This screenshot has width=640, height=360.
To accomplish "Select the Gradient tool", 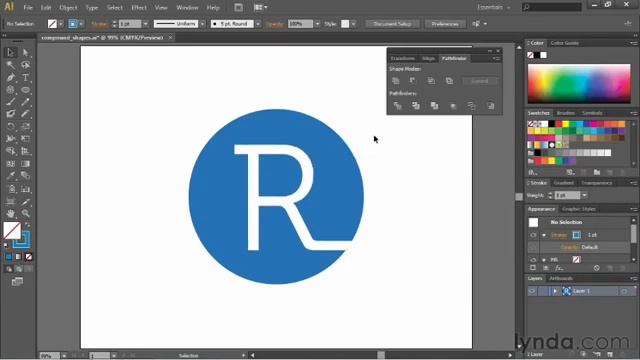I will (x=25, y=164).
